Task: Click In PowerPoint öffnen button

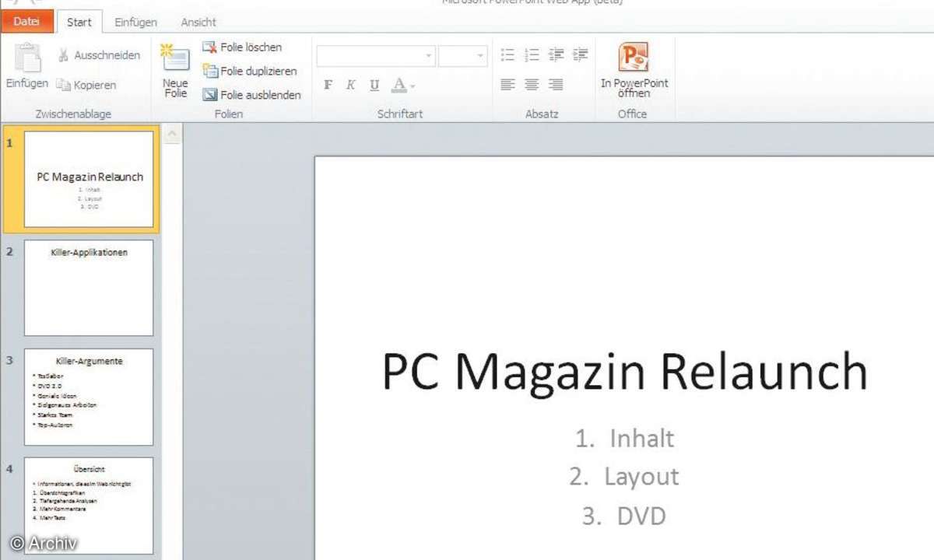Action: [x=634, y=70]
